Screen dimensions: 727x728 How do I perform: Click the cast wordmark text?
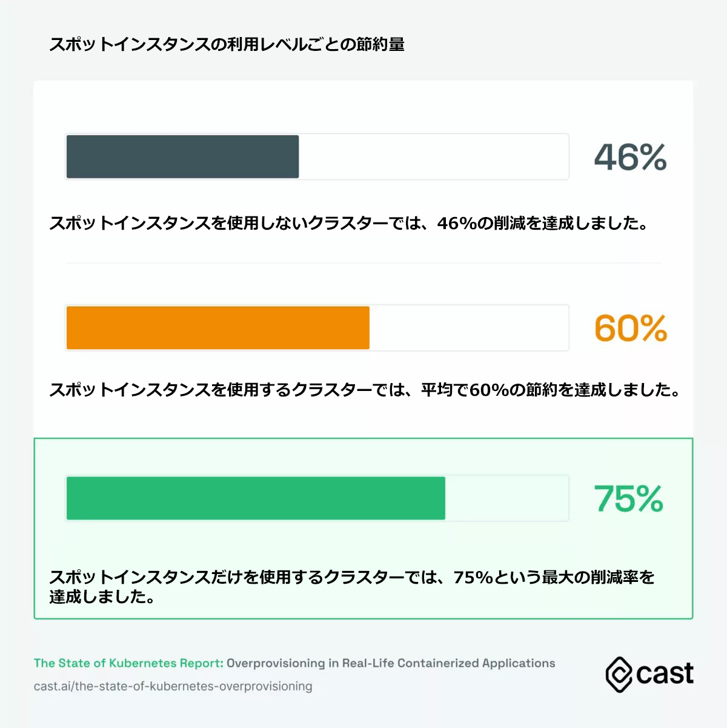point(665,674)
